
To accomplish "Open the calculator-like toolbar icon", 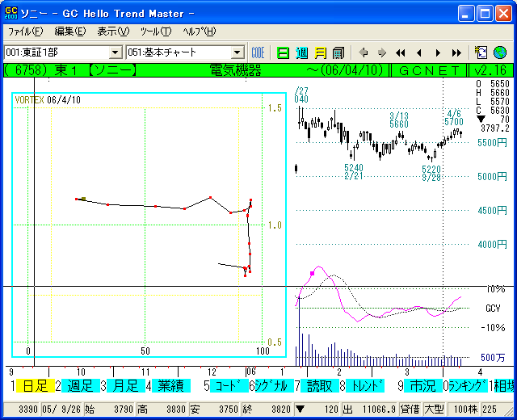I will [338, 52].
